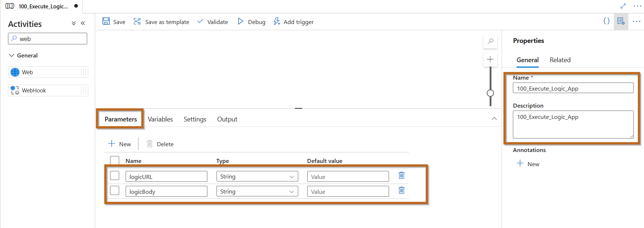Click the Save as template label
Viewport: 644px width, 228px height.
click(x=167, y=22)
